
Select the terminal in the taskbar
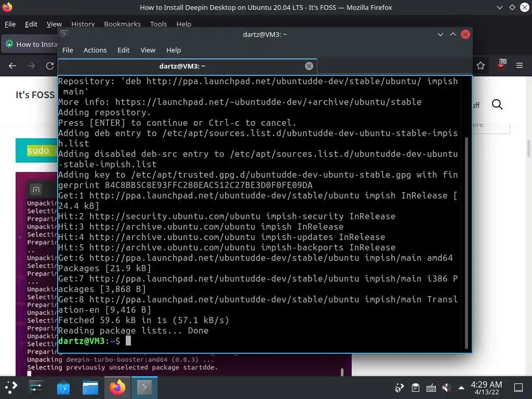tap(144, 387)
